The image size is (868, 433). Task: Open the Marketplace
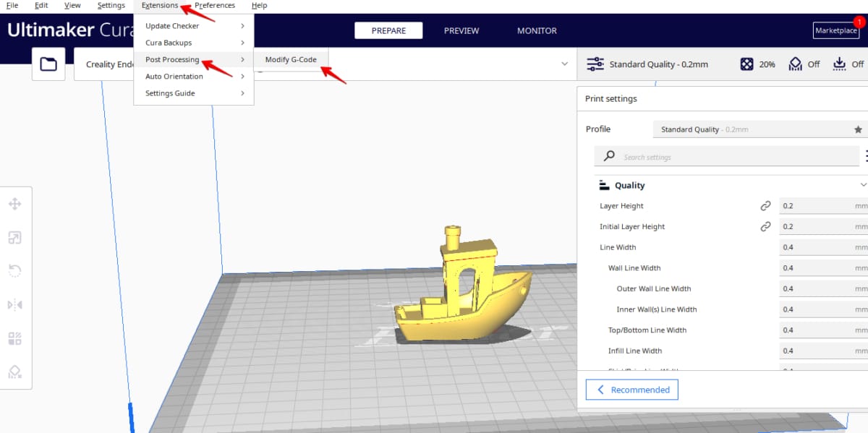(x=835, y=31)
